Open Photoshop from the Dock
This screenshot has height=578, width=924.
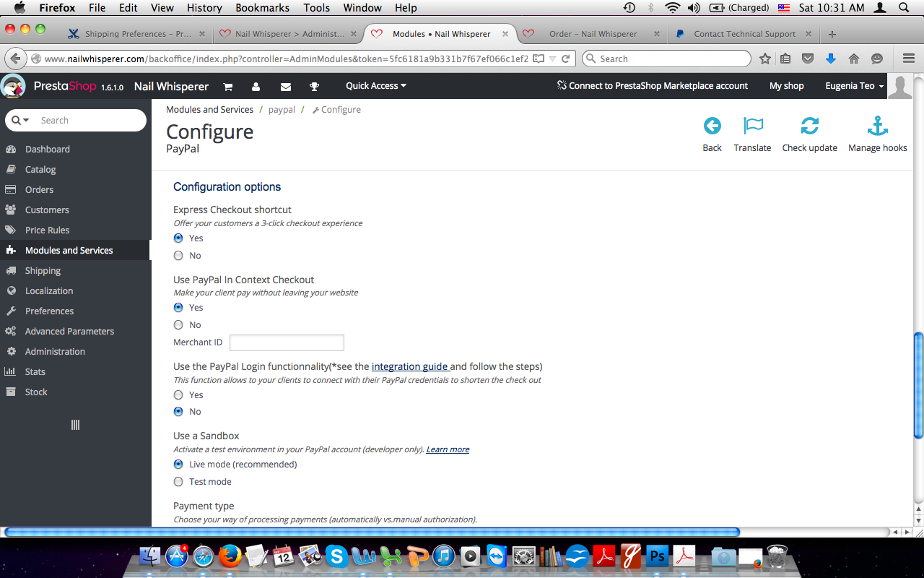coord(657,556)
